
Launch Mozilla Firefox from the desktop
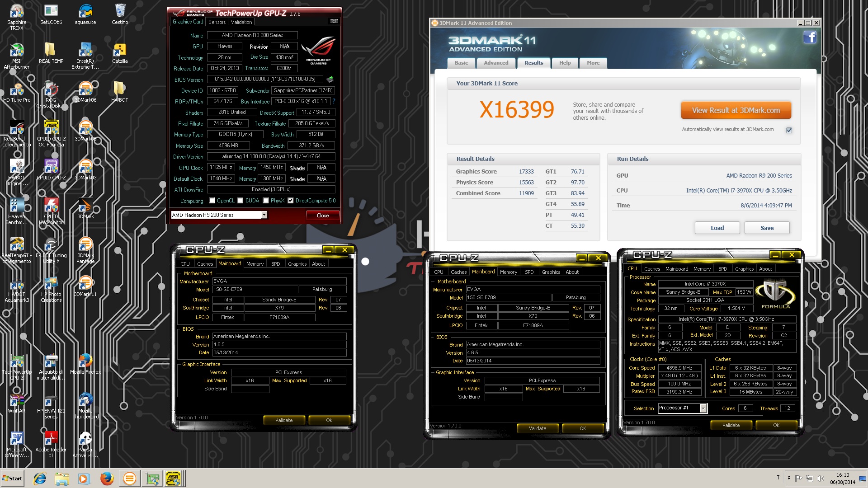tap(85, 364)
